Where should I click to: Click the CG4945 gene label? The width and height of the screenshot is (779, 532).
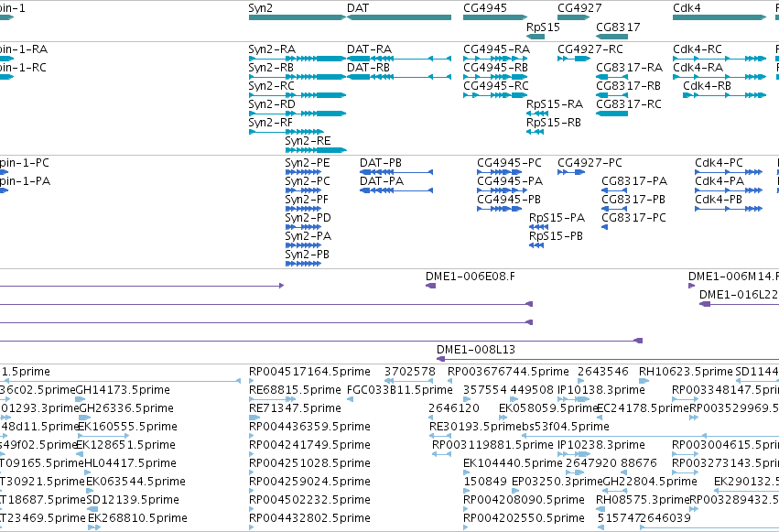485,8
